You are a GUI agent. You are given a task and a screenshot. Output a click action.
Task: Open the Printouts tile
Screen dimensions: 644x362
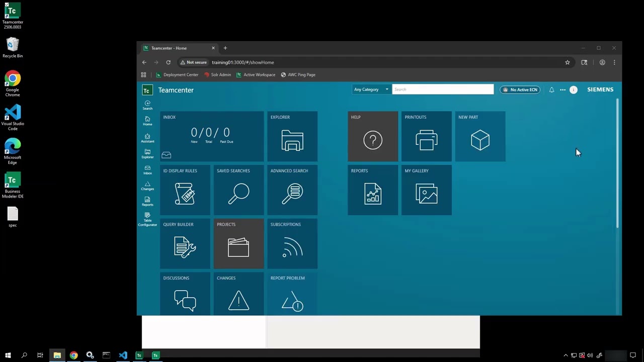pos(427,136)
